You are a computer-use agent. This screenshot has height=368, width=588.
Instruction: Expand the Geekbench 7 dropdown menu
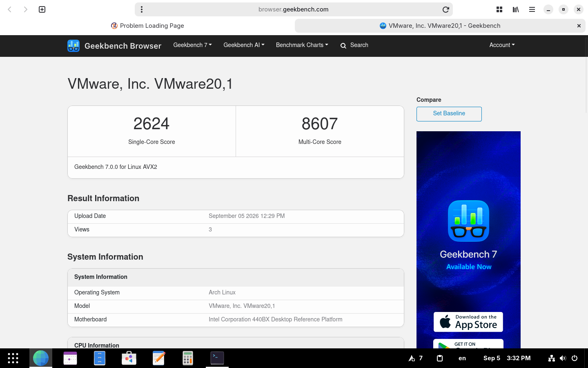pos(192,45)
